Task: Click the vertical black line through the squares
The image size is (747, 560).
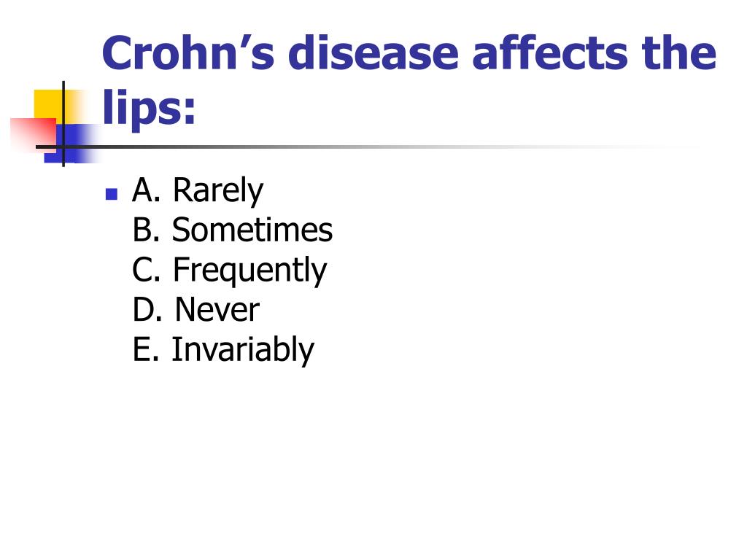Action: tap(63, 124)
